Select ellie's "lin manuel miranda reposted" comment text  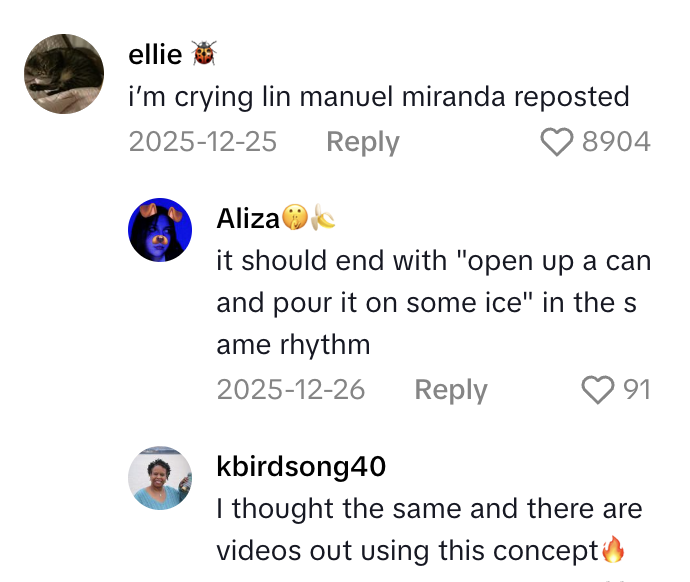point(379,98)
